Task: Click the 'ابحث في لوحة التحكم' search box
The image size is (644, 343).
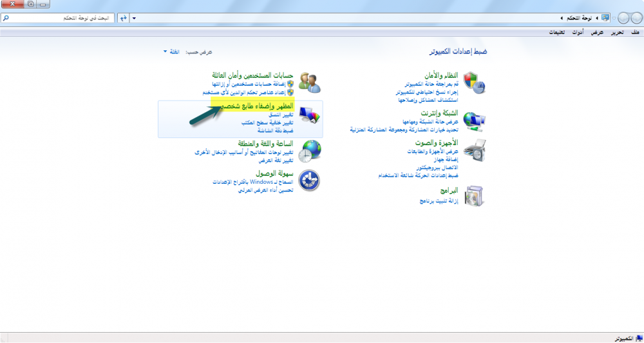Action: [x=61, y=18]
